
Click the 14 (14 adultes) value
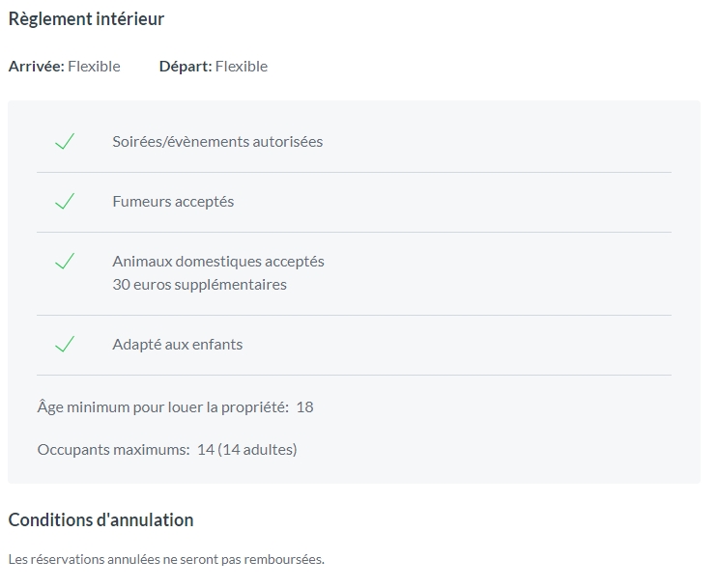(x=247, y=450)
